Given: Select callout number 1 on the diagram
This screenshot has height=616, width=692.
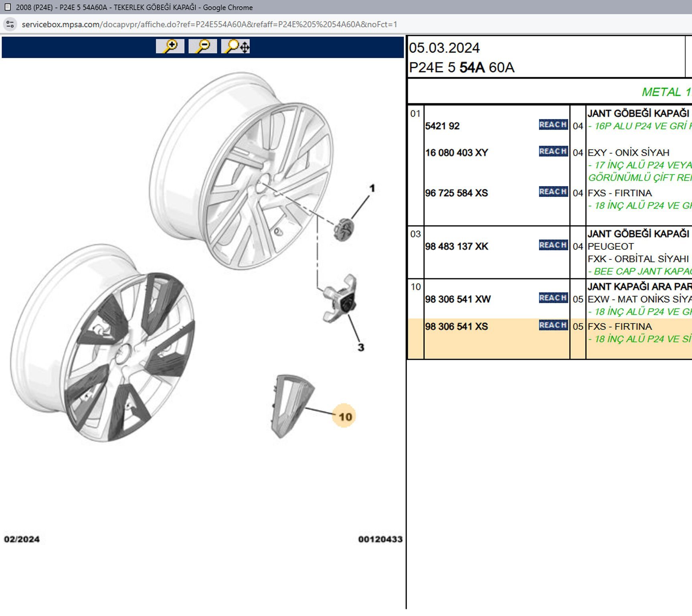Looking at the screenshot, I should [372, 188].
